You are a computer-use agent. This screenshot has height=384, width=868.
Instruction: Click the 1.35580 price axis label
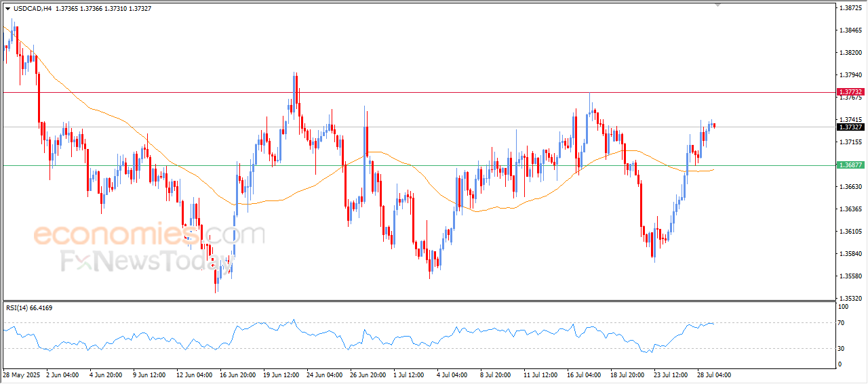point(850,276)
